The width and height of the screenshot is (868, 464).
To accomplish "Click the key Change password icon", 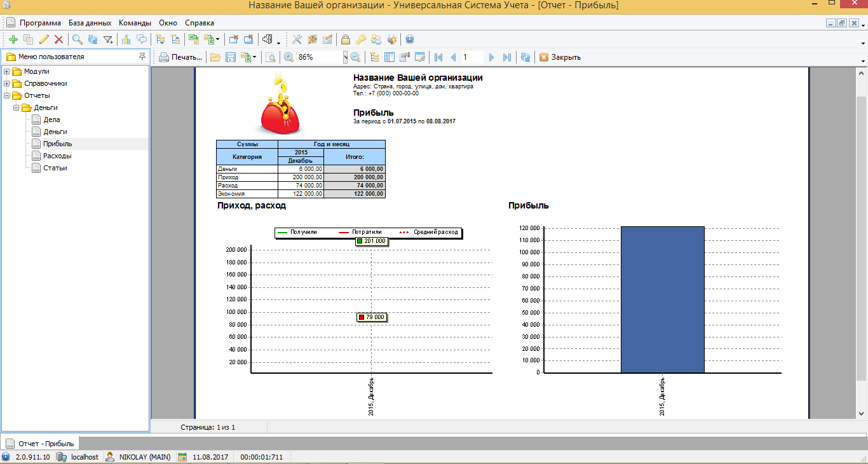I will point(361,39).
